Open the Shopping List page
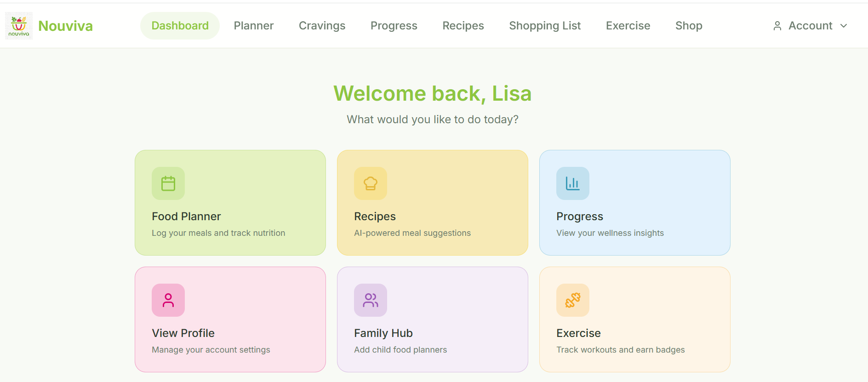Image resolution: width=868 pixels, height=382 pixels. tap(545, 26)
